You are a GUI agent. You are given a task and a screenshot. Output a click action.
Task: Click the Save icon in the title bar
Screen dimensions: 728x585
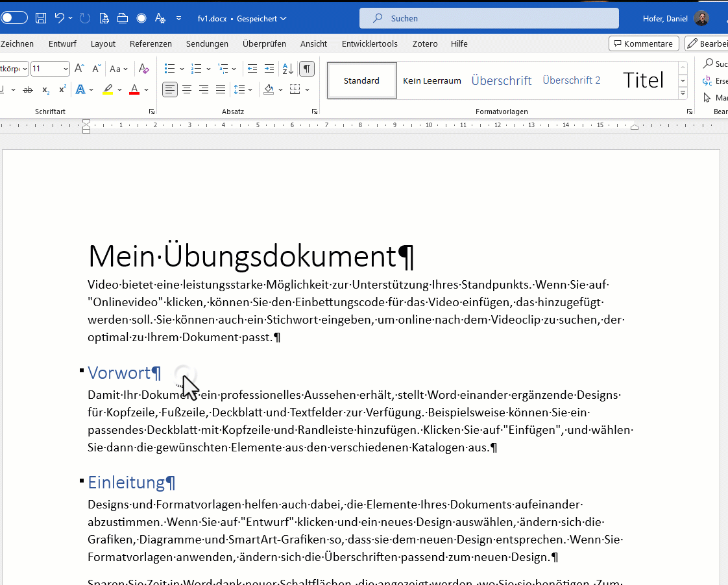click(41, 18)
